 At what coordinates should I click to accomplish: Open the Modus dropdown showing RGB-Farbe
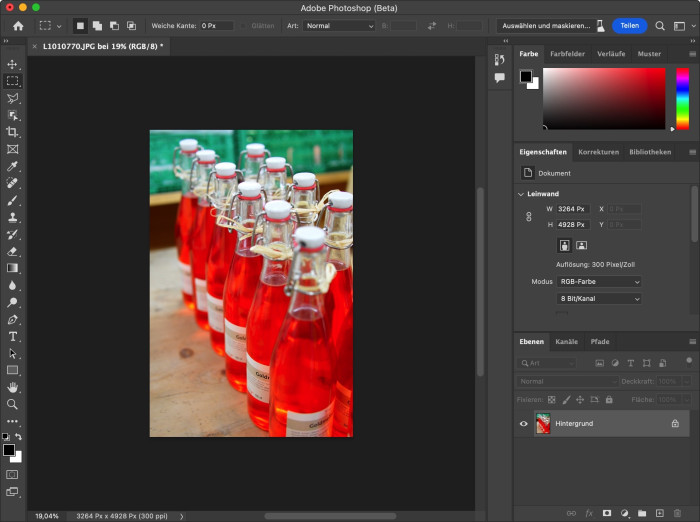tap(599, 282)
